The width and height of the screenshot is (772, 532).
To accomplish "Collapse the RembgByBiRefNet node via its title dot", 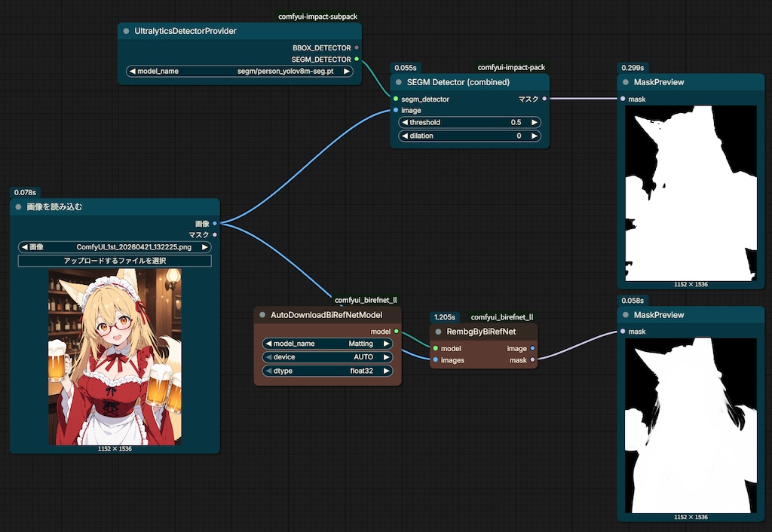I will pos(438,332).
